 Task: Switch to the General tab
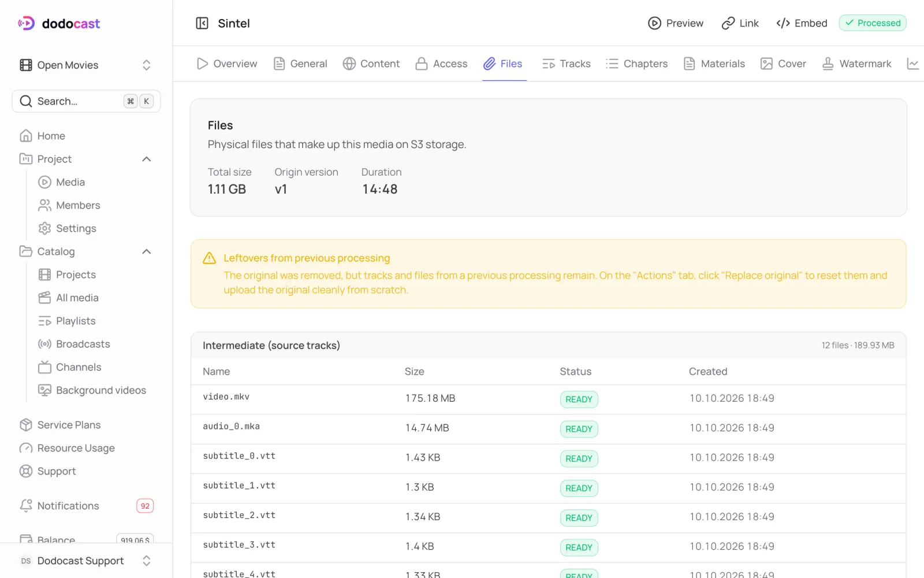pos(300,64)
